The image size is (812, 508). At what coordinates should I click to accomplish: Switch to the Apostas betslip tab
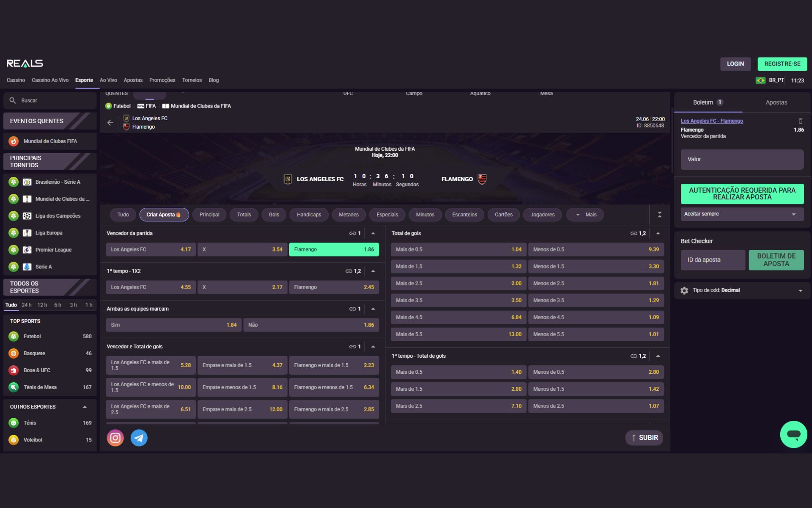tap(776, 102)
